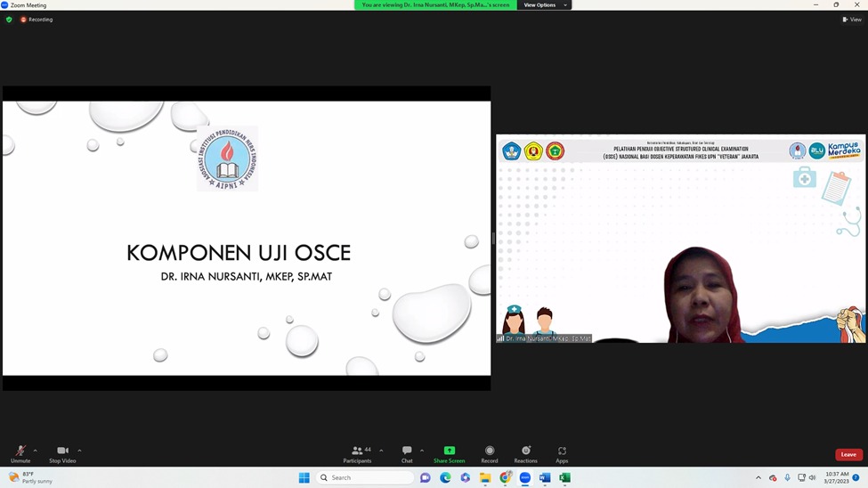The width and height of the screenshot is (868, 488).
Task: Open Zoom Apps
Action: (562, 453)
